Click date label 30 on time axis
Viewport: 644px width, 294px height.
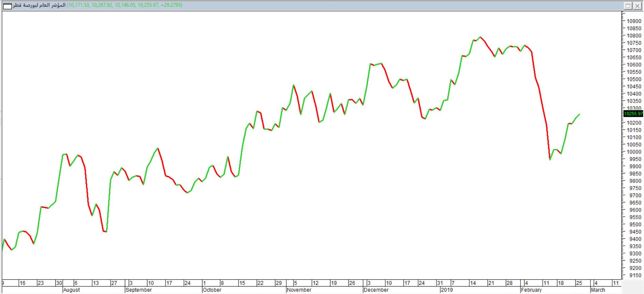[59, 283]
